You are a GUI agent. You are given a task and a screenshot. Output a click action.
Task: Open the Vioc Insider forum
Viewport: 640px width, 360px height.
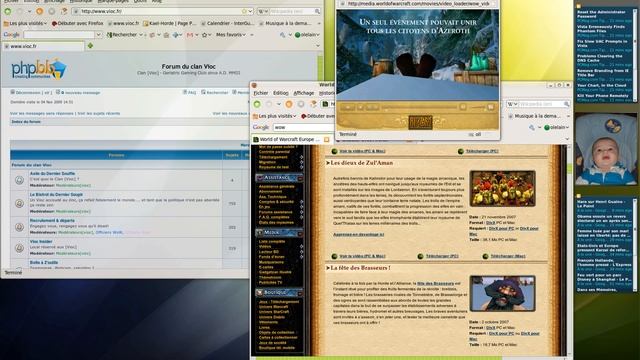click(41, 242)
